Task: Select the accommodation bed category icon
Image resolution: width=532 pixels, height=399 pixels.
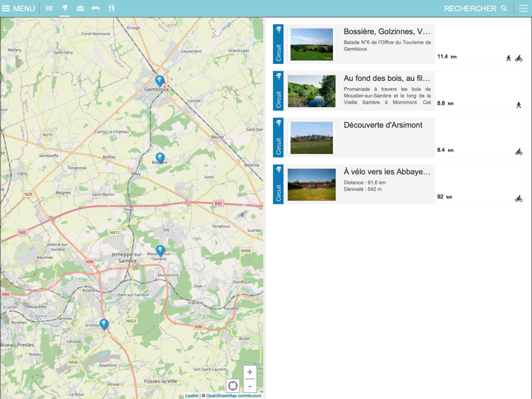Action: point(96,8)
